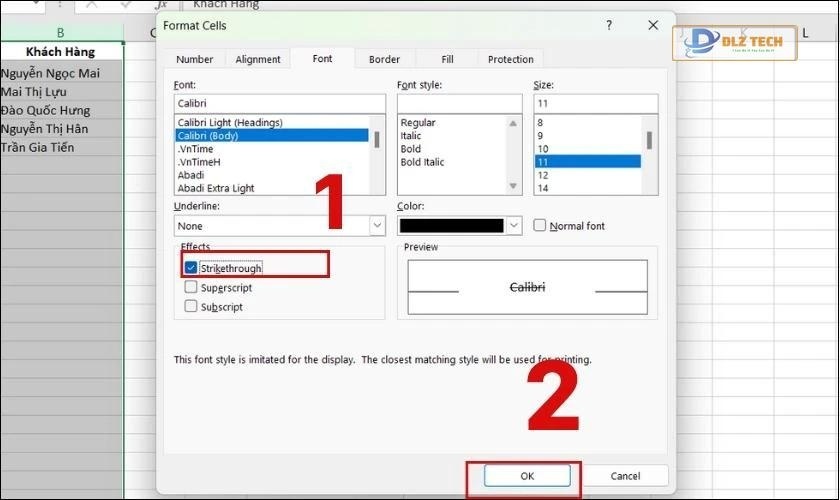Expand the Underline dropdown
The height and width of the screenshot is (500, 840).
pos(377,226)
